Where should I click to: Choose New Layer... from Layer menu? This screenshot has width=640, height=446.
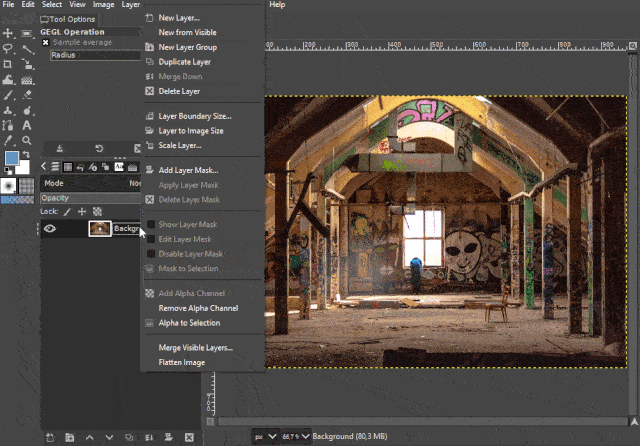(202, 18)
